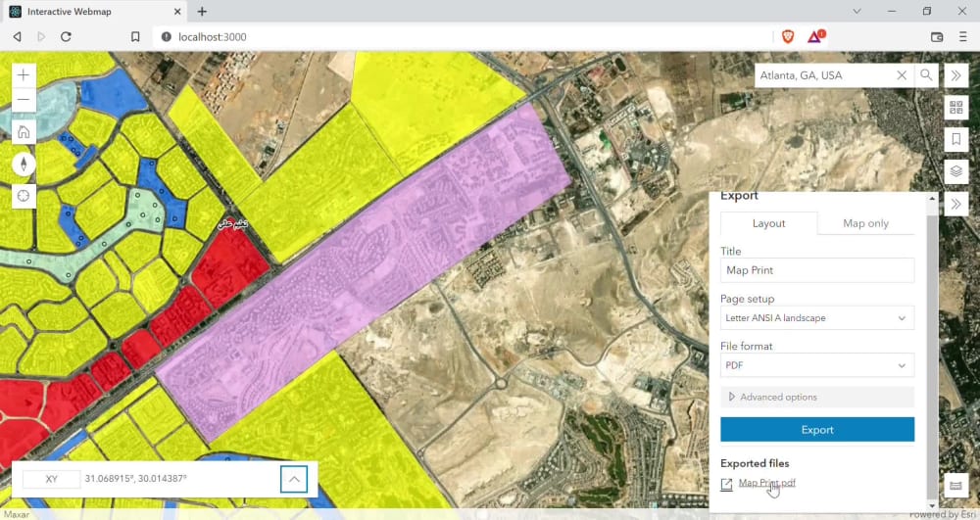This screenshot has height=520, width=980.
Task: Open the tab search dropdown arrow
Action: 857,11
